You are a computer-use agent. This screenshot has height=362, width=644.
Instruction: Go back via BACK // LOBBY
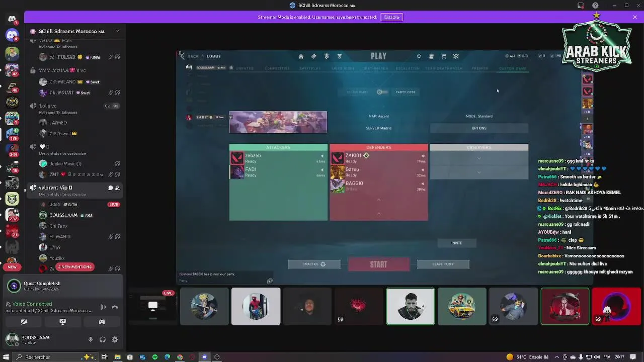tap(200, 56)
